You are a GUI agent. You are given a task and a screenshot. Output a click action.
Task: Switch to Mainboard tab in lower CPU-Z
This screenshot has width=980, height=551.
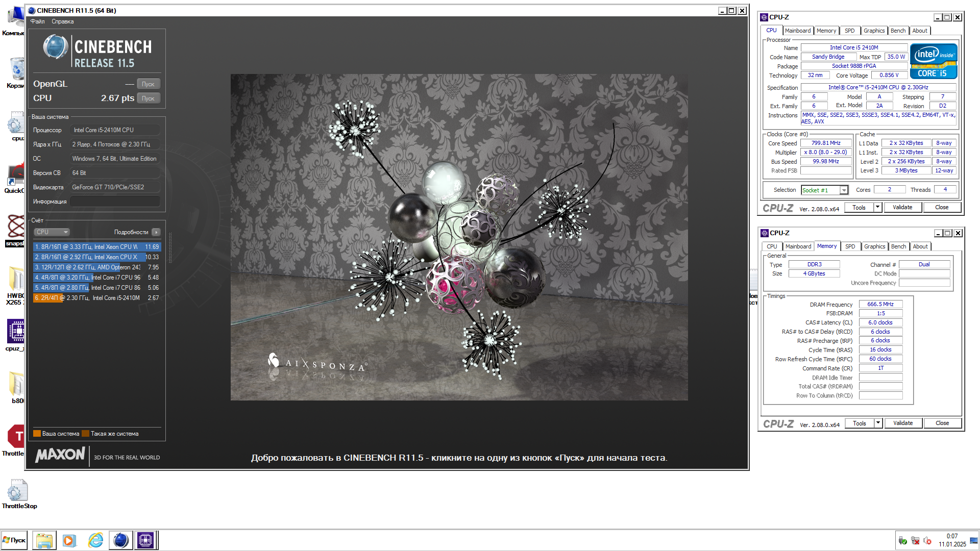pos(798,246)
